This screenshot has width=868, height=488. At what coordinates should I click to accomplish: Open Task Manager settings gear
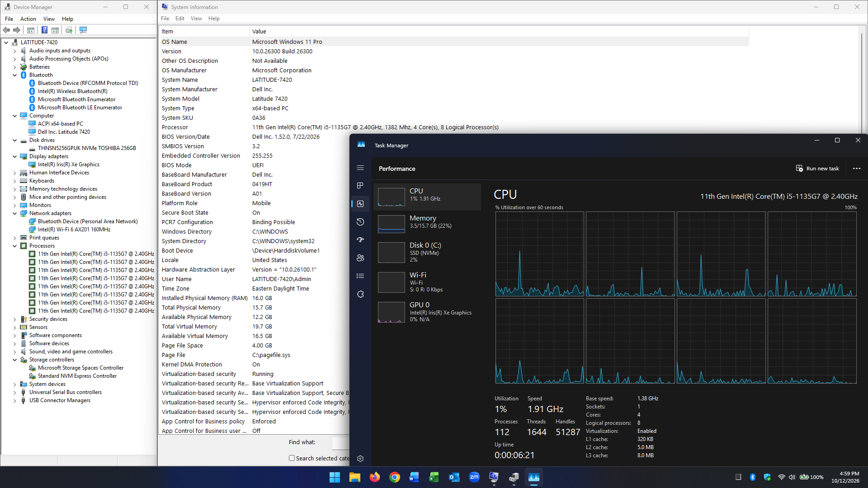click(x=360, y=459)
